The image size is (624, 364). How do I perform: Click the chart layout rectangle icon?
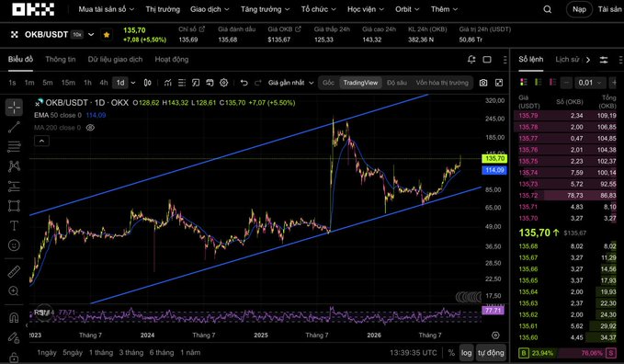pos(487,60)
